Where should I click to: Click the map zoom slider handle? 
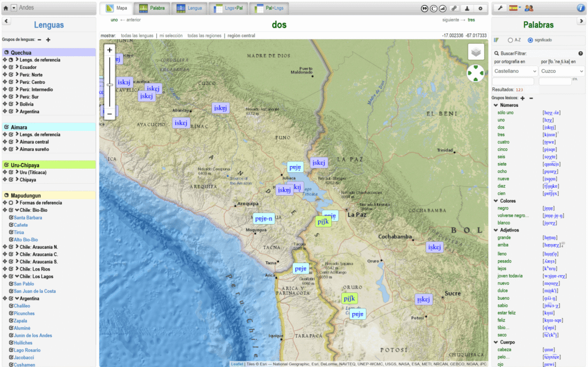pyautogui.click(x=109, y=85)
